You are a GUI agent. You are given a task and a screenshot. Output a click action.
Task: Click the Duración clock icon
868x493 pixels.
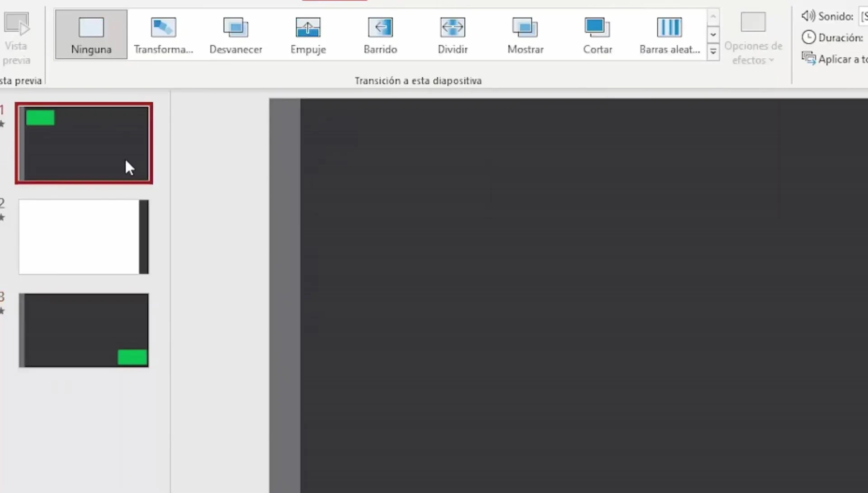pos(808,37)
